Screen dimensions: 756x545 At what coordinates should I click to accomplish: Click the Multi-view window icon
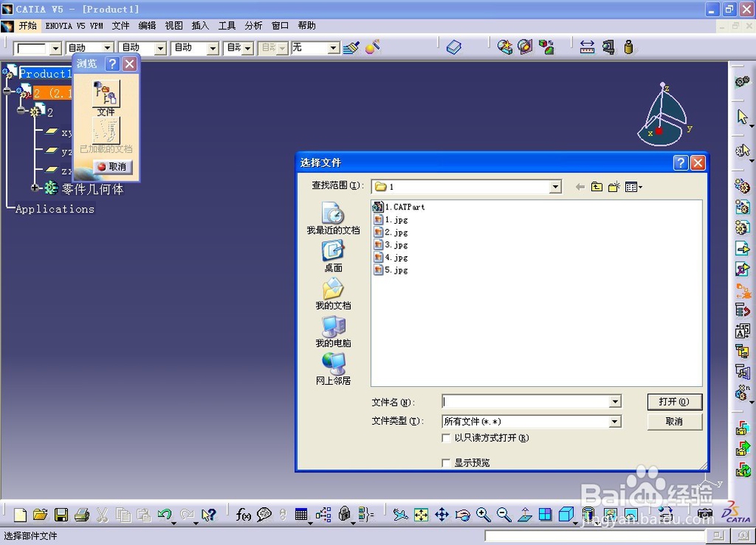pos(545,515)
